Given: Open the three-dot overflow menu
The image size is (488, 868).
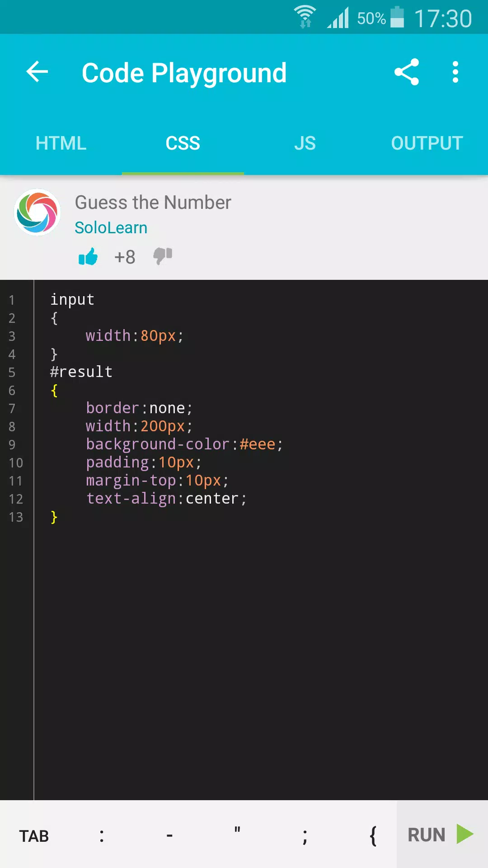Looking at the screenshot, I should (x=455, y=72).
